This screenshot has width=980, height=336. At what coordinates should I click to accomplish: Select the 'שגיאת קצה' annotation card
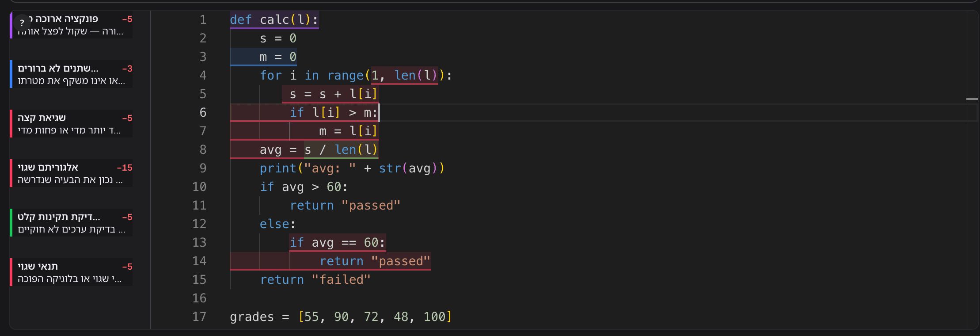(71, 124)
